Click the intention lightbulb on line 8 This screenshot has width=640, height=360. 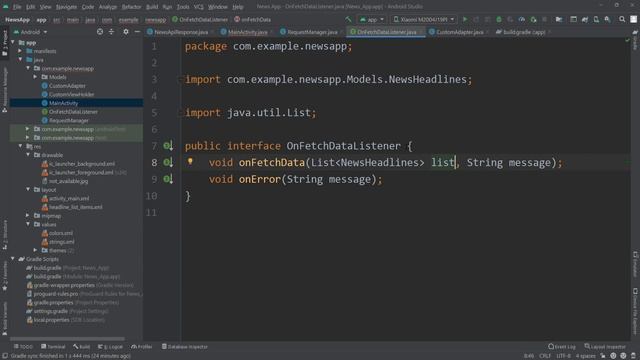click(x=190, y=161)
